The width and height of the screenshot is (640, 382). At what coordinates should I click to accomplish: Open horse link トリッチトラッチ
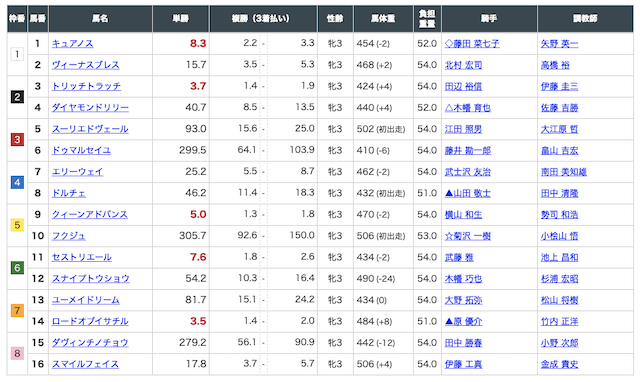coord(86,87)
